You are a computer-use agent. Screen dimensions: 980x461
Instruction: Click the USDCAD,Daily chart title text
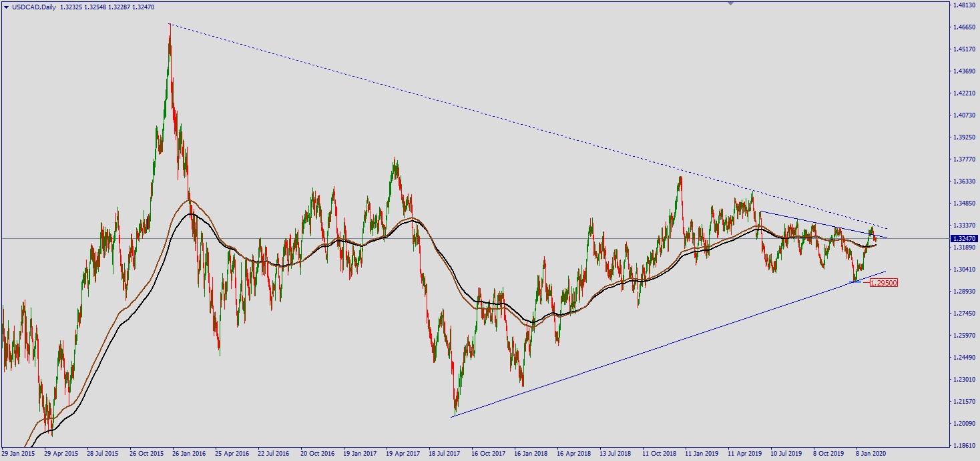(34, 7)
